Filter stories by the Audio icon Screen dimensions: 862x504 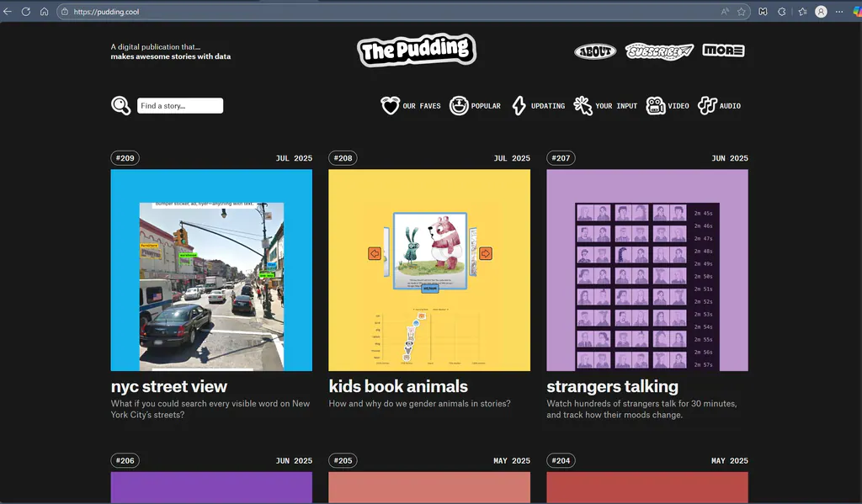pyautogui.click(x=707, y=106)
